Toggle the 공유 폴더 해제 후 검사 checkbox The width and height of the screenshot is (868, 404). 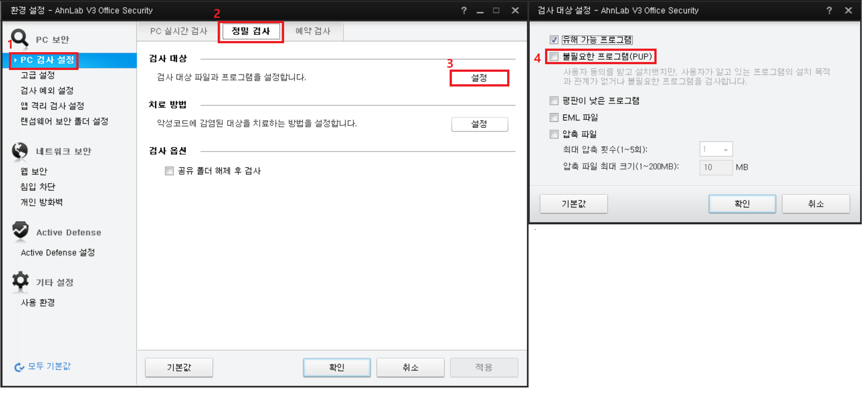coord(169,171)
